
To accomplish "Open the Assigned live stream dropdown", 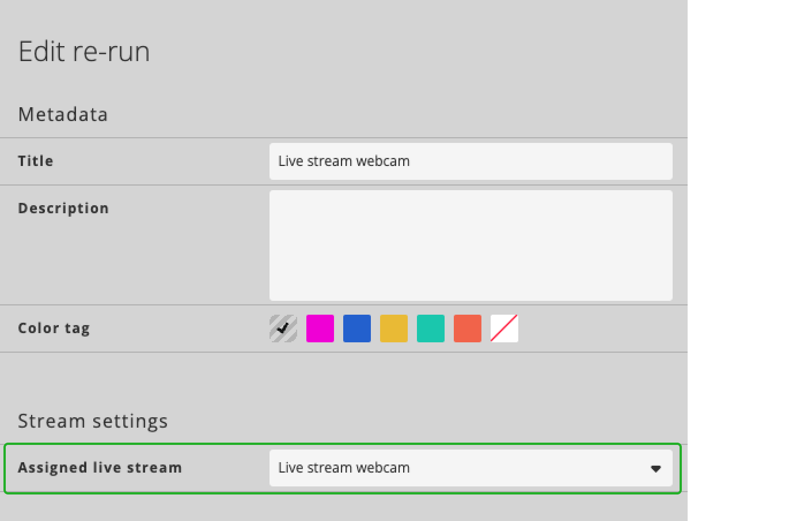I will (471, 468).
